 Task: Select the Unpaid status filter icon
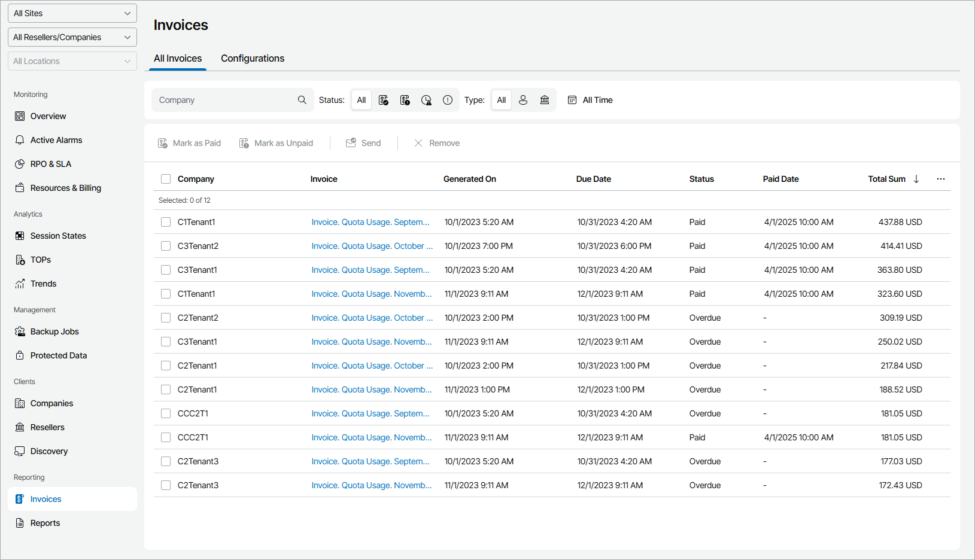click(x=405, y=100)
